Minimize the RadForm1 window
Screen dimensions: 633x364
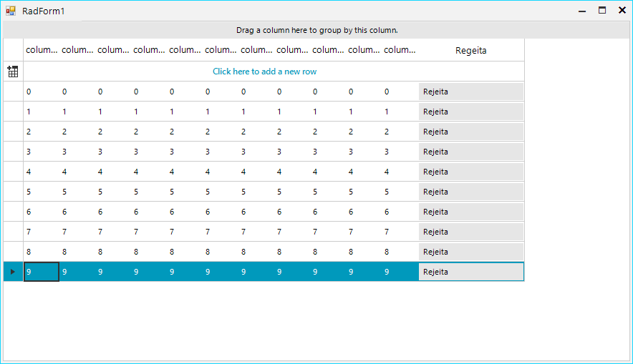click(x=582, y=11)
